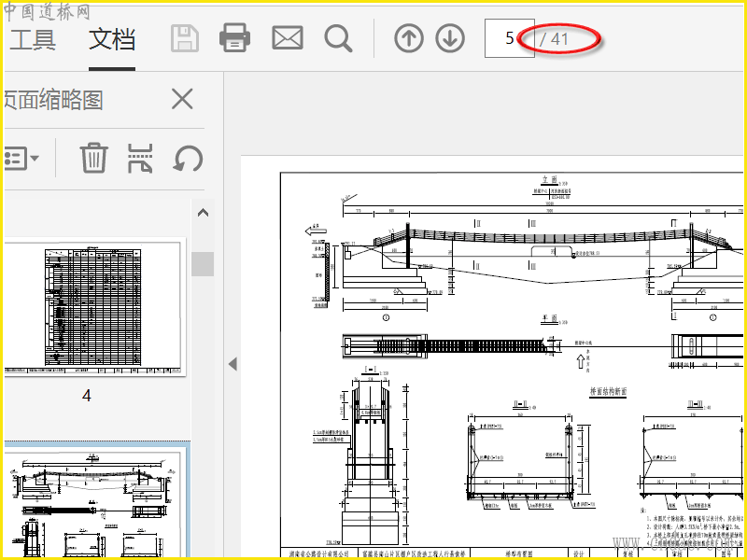This screenshot has height=560, width=747.
Task: Select page 5 bridge drawing thumbnail
Action: (93, 501)
